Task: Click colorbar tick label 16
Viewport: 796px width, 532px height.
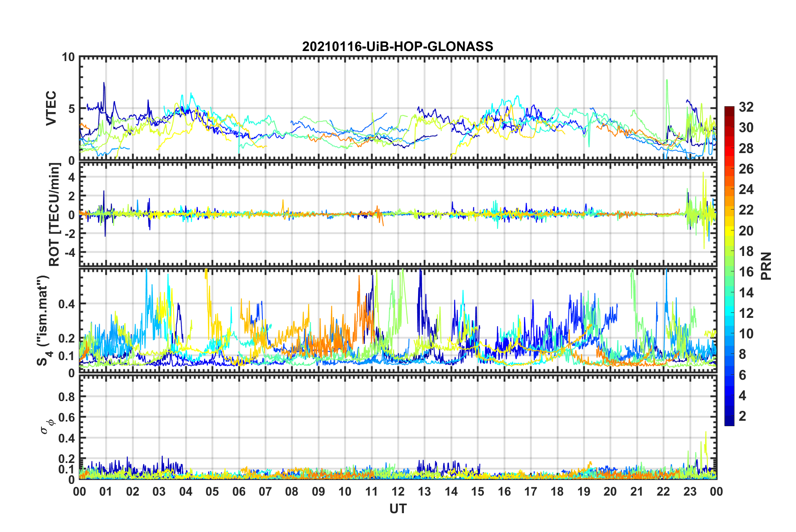Action: click(x=746, y=272)
